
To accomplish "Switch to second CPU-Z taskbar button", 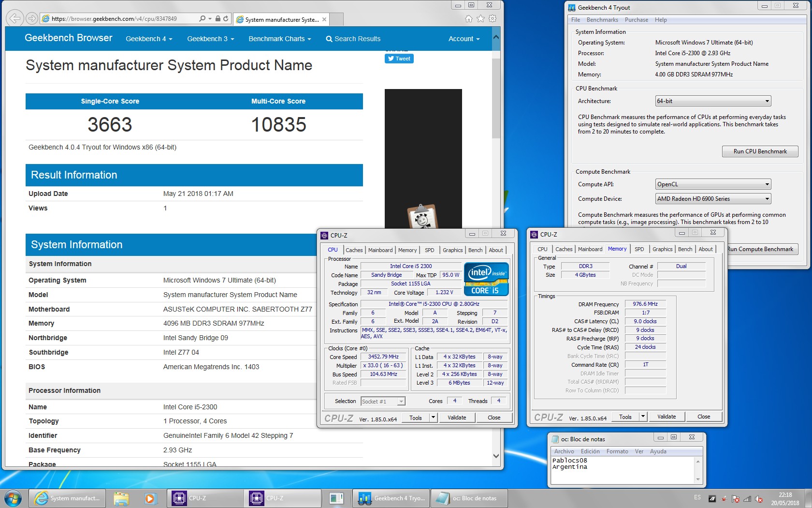I will point(283,498).
